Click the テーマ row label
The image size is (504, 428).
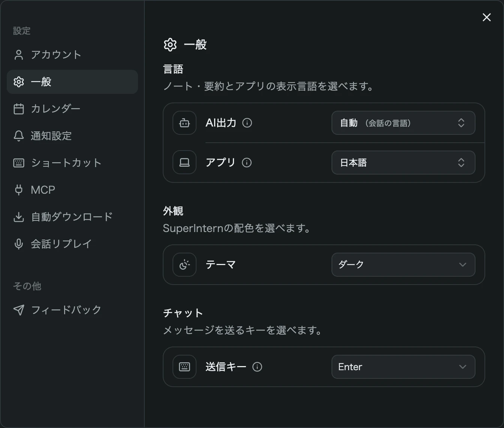tap(221, 265)
